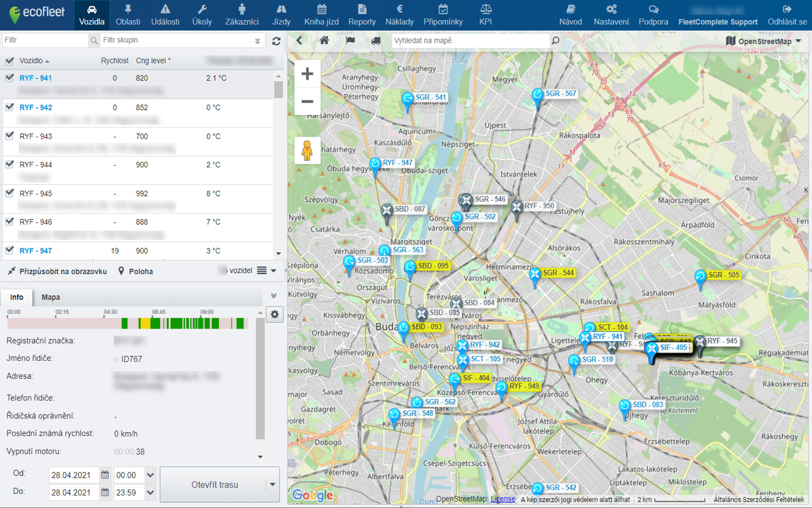Viewport: 812px width, 508px height.
Task: Click Poloha button
Action: pos(136,271)
